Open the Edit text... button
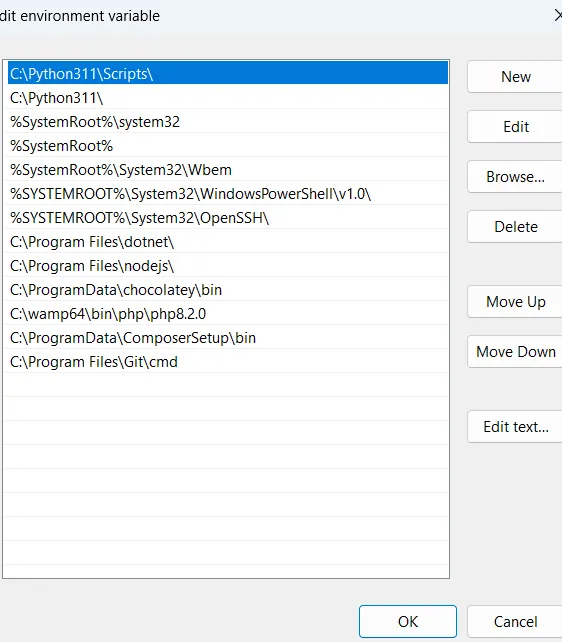This screenshot has width=562, height=642. point(515,427)
